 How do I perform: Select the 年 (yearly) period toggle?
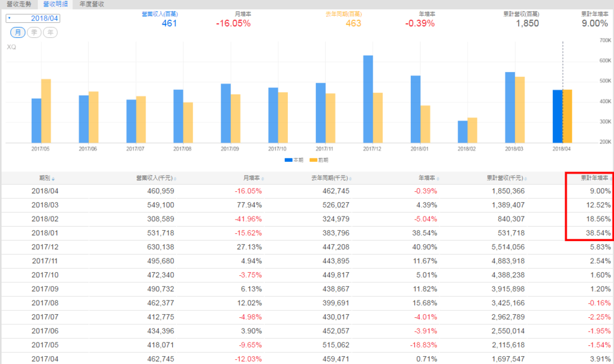tap(50, 32)
